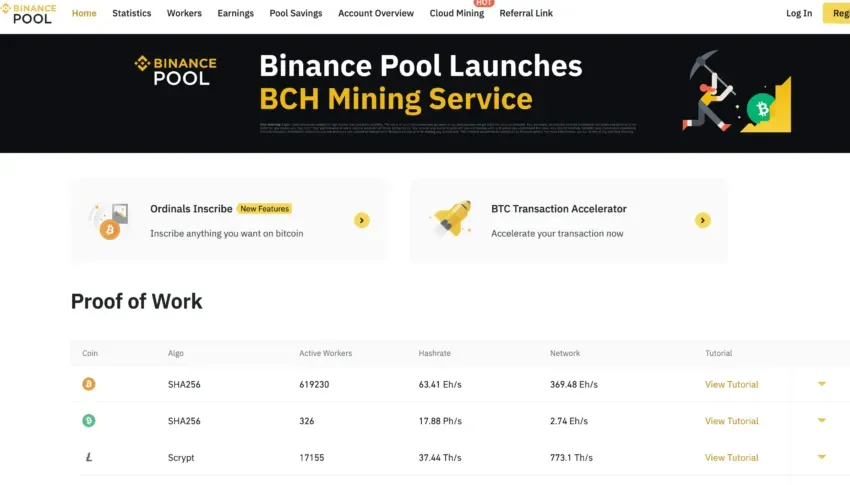Click the Ordinals Inscribe bitcoin image icon
The image size is (850, 485).
pos(110,221)
